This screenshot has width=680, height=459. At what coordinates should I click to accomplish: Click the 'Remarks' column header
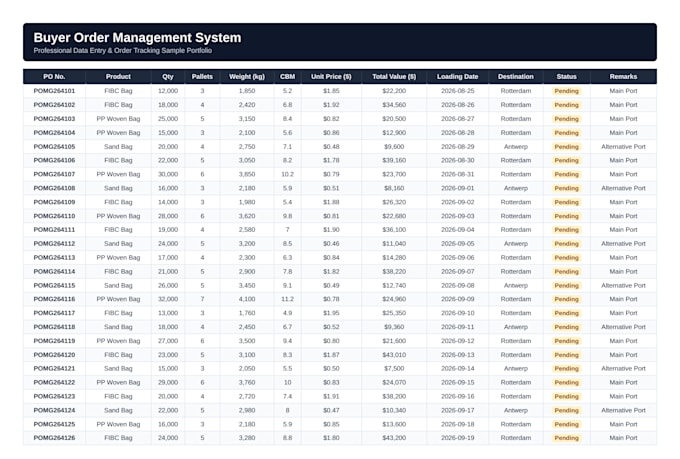coord(623,76)
